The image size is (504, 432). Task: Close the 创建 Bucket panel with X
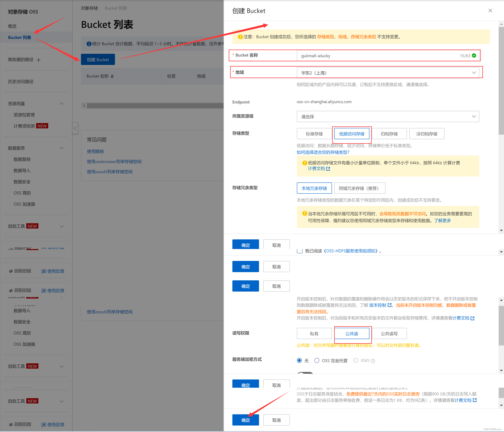490,11
